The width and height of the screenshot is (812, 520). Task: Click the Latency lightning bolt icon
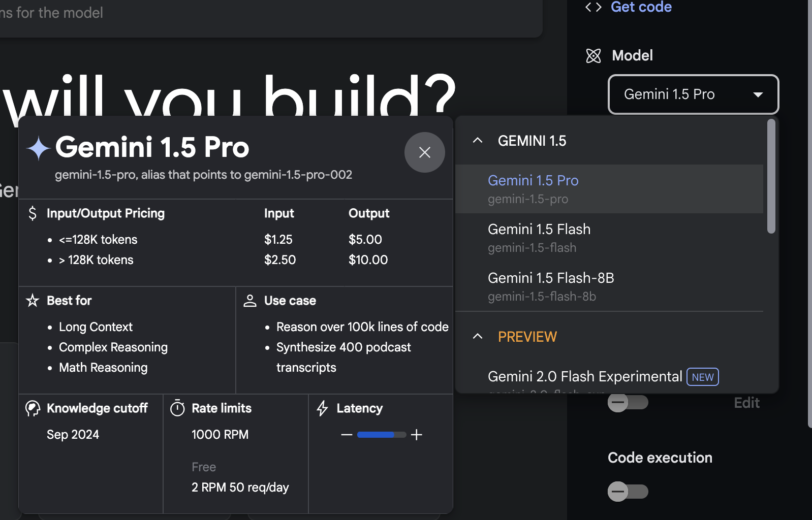point(322,408)
